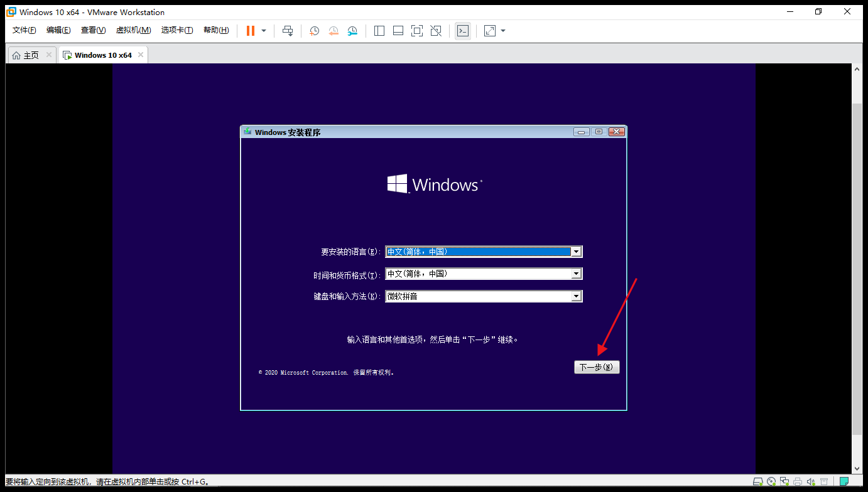The image size is (868, 492).
Task: Click the printer status icon
Action: click(x=798, y=482)
